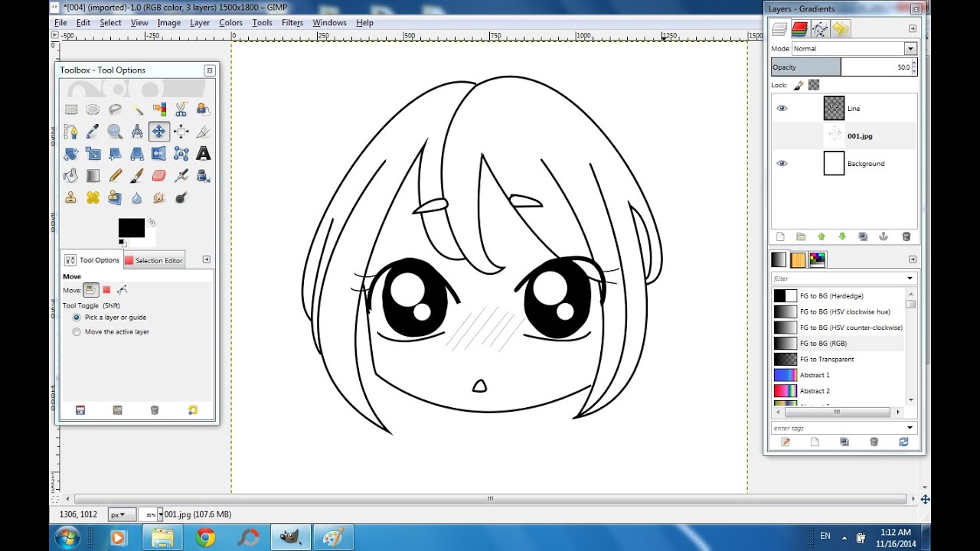Select the Ink tool

(203, 176)
